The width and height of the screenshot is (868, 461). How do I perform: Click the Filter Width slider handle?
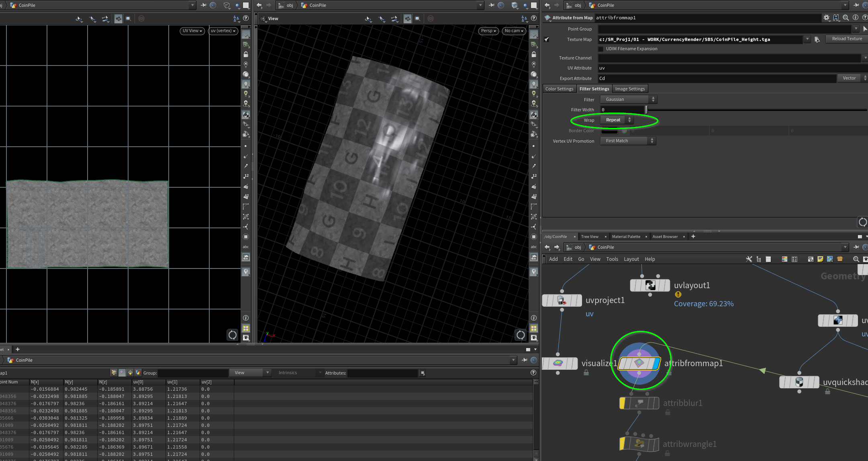[646, 110]
